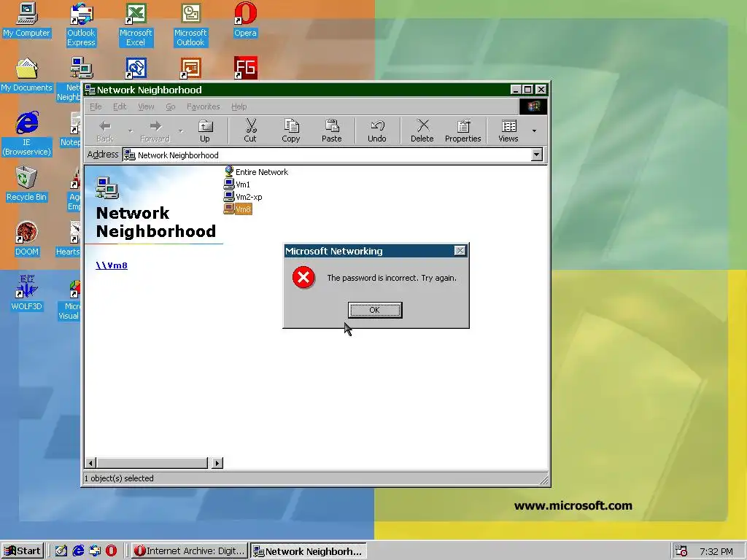Select the orange PowerPoint desktop shortcut icon
The width and height of the screenshot is (747, 560).
pos(190,68)
